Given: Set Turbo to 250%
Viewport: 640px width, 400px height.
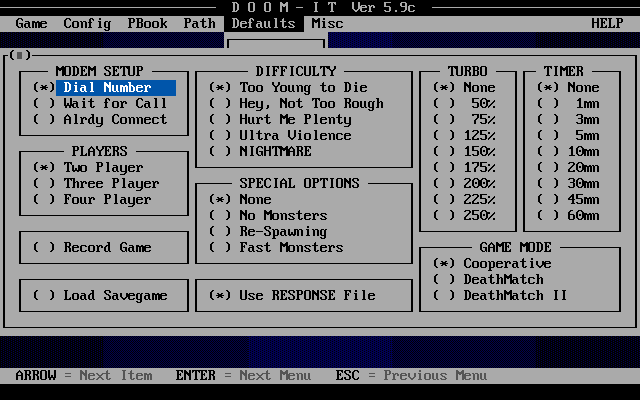Looking at the screenshot, I should pos(464,215).
